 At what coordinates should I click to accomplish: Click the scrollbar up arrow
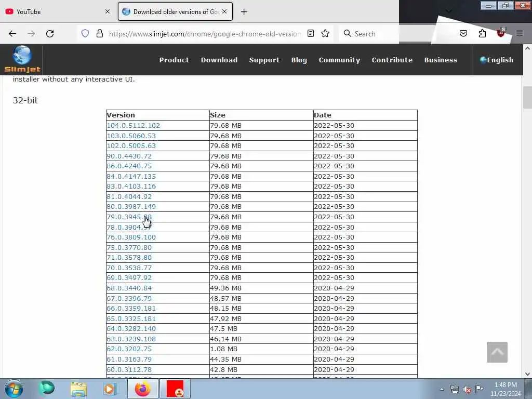coord(527,48)
